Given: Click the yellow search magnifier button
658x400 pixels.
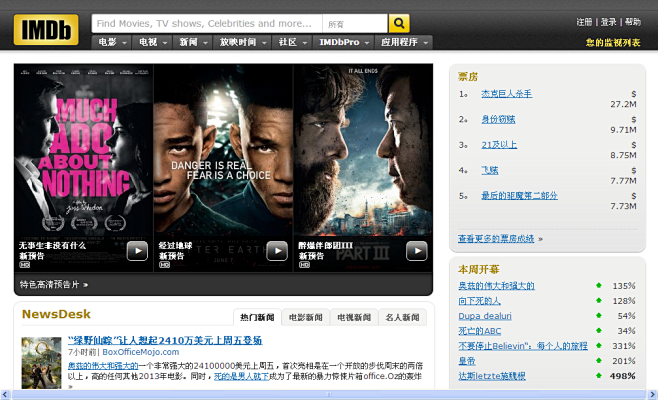Looking at the screenshot, I should (399, 24).
